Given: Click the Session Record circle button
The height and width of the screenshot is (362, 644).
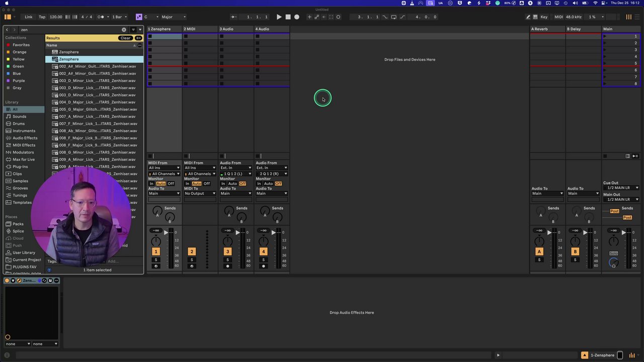Looking at the screenshot, I should 338,17.
